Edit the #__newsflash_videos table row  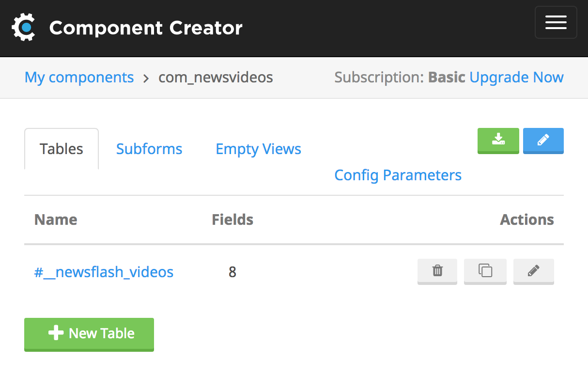[x=533, y=271]
